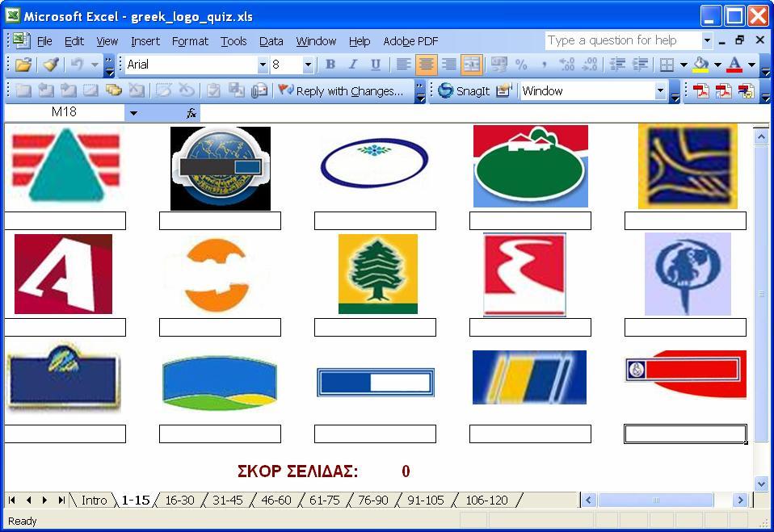Open the Borders dropdown arrow
The width and height of the screenshot is (774, 532).
point(684,65)
